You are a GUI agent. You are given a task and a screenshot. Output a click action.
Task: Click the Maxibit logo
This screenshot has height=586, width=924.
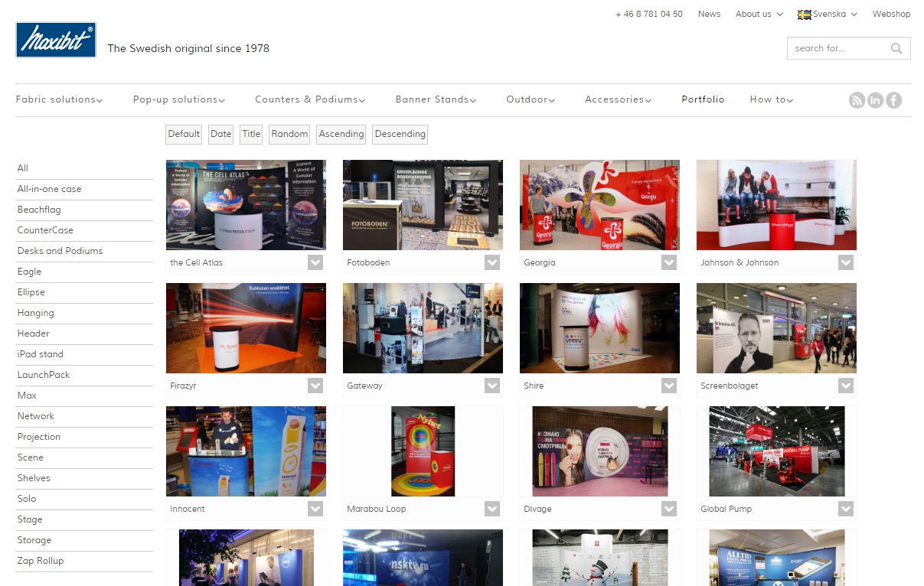(56, 41)
